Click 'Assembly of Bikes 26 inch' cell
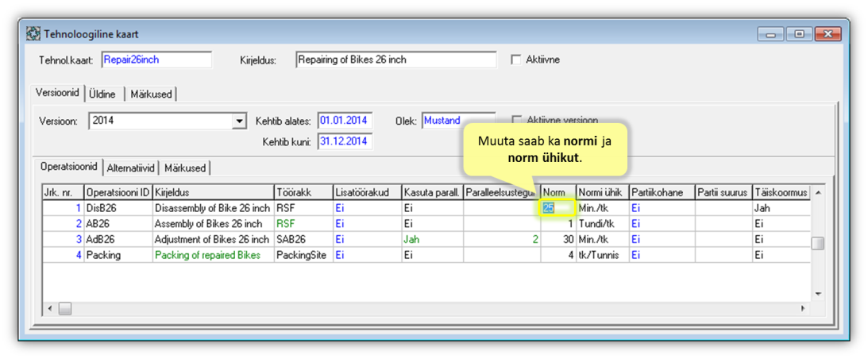The image size is (868, 359). point(213,224)
